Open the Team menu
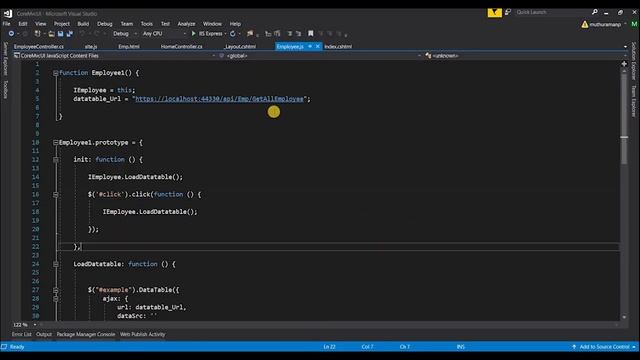The image size is (640, 360). click(x=127, y=24)
